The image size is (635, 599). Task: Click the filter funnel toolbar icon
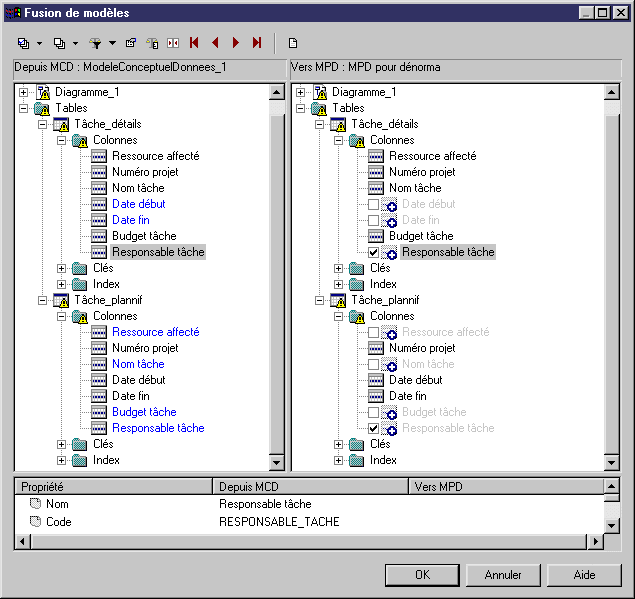pyautogui.click(x=96, y=43)
